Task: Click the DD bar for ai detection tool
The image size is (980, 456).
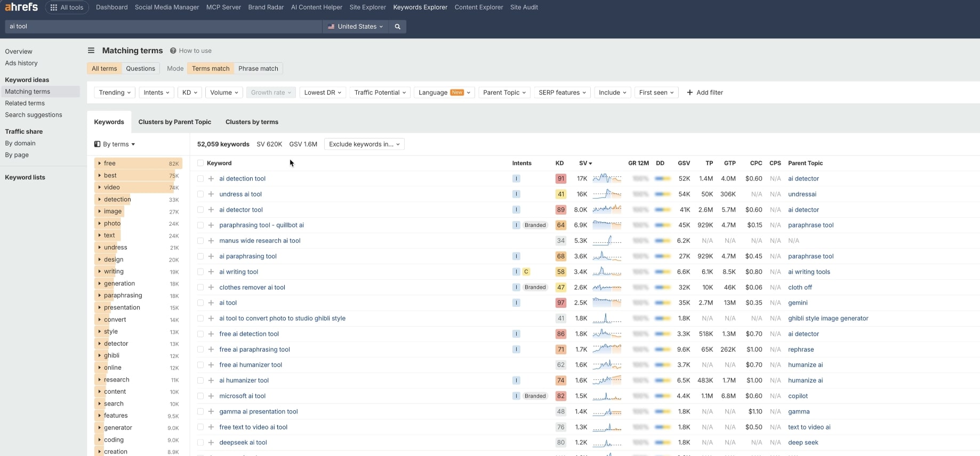Action: point(663,179)
